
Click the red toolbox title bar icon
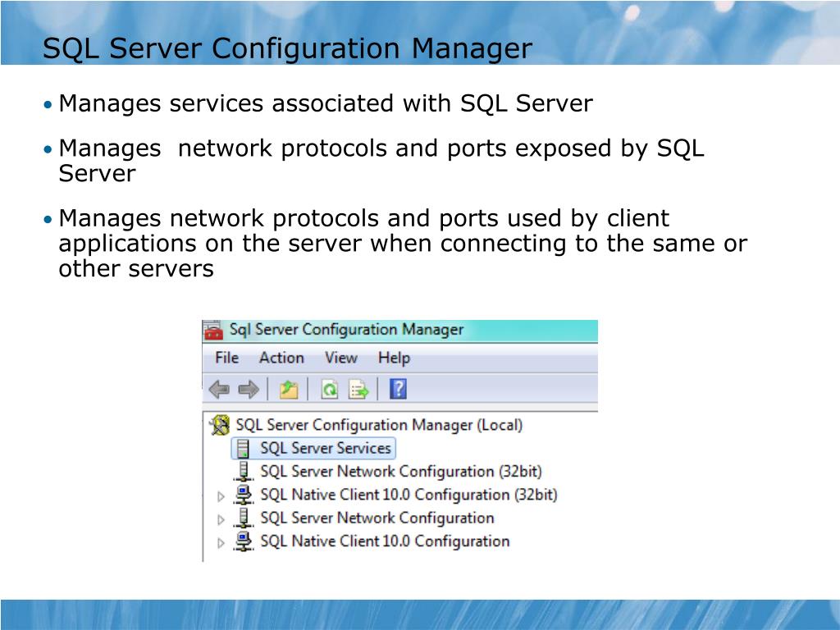(x=213, y=331)
